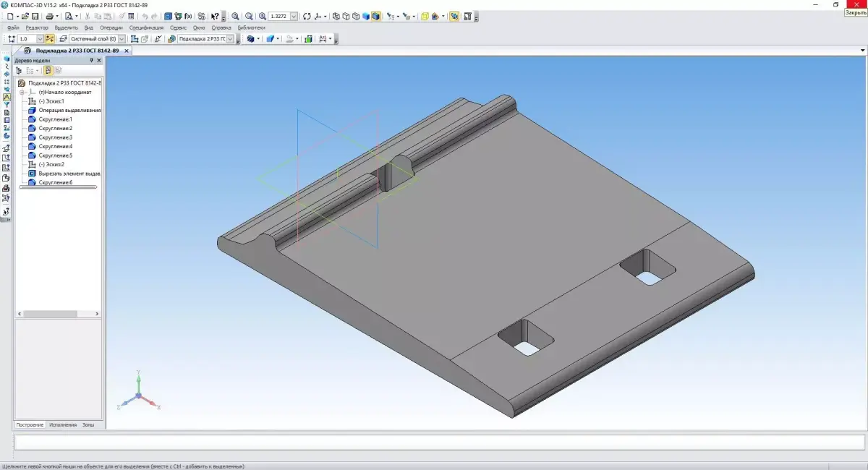Click the rotate view icon
Image resolution: width=868 pixels, height=470 pixels.
(x=307, y=16)
